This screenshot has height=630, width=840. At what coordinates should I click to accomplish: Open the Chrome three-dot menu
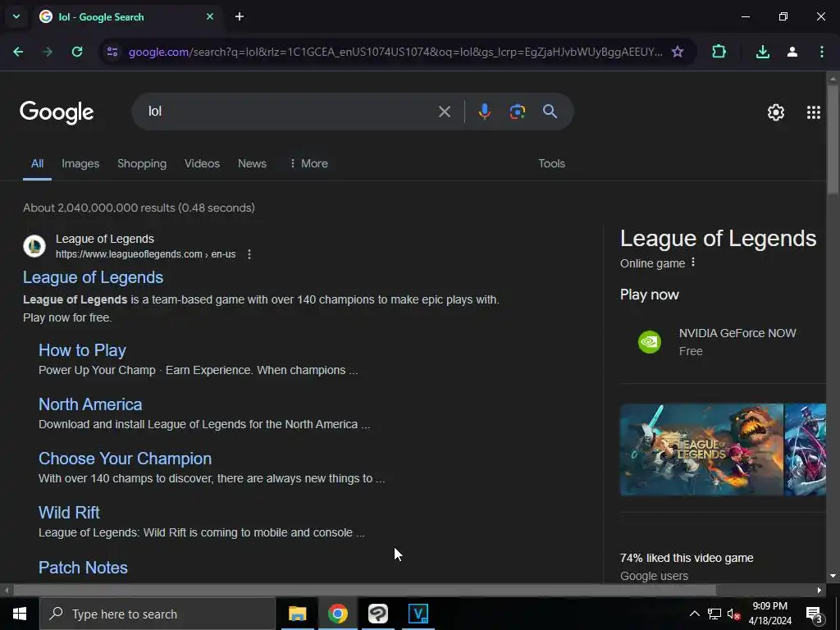pos(822,52)
